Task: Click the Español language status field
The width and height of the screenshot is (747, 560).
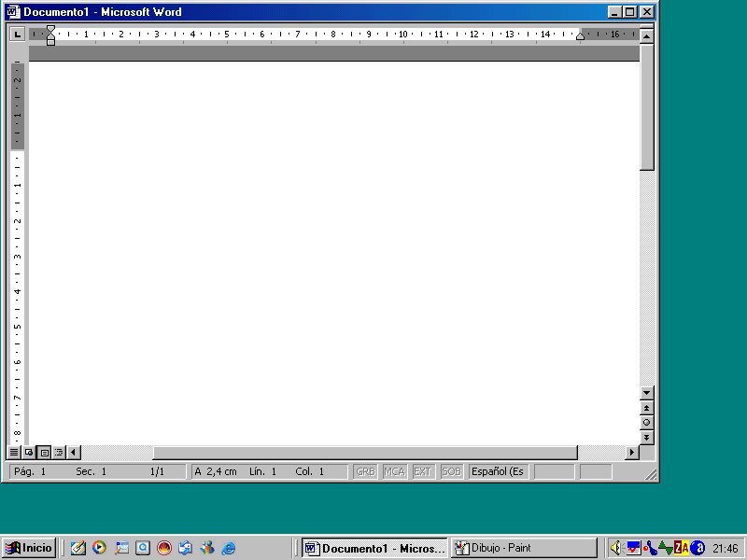Action: [499, 471]
